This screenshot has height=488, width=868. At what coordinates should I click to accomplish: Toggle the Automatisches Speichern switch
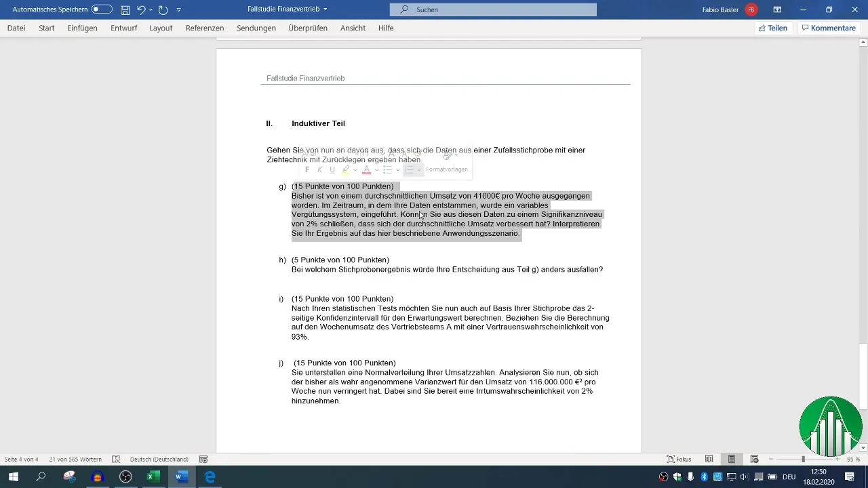(x=102, y=9)
